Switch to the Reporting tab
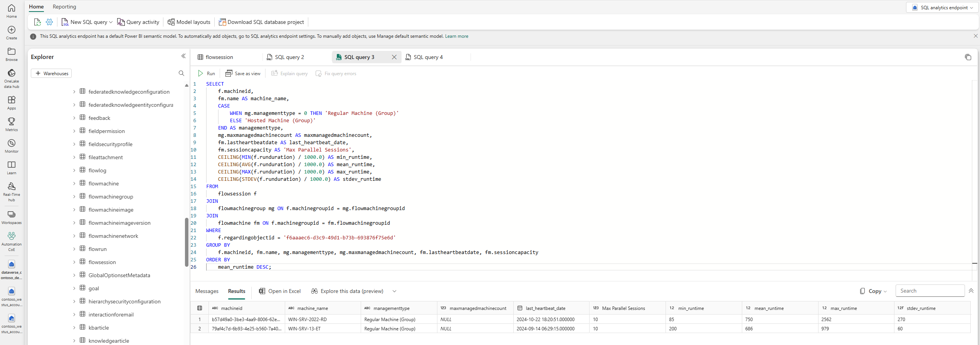Screen dimensions: 980x345 click(x=64, y=7)
